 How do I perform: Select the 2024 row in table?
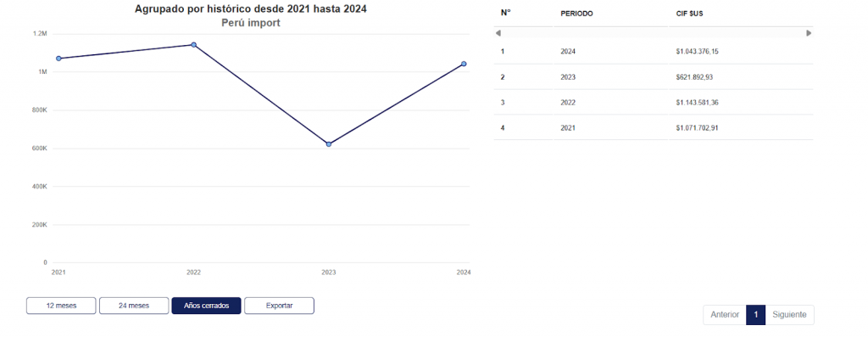point(654,52)
